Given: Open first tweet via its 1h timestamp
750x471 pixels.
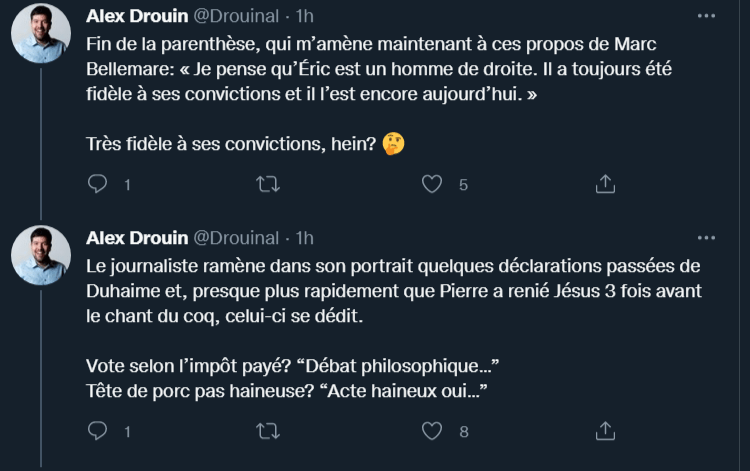Looking at the screenshot, I should 304,16.
